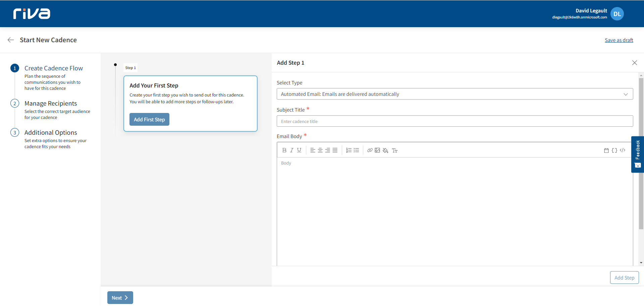This screenshot has width=644, height=308.
Task: Click the Add First Step button
Action: pyautogui.click(x=149, y=120)
